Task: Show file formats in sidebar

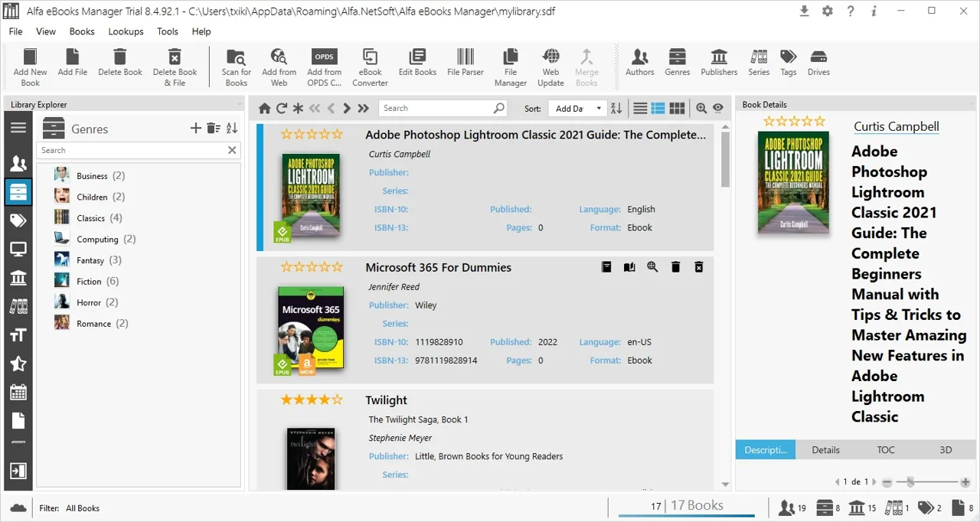Action: point(18,421)
